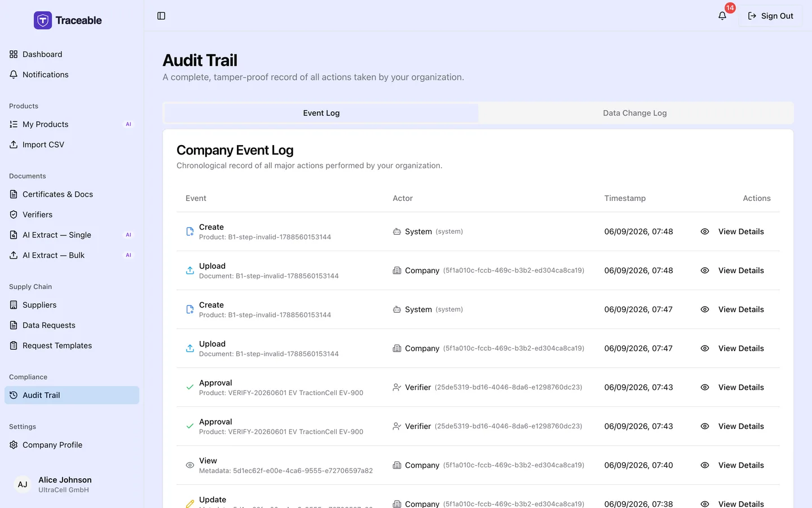Click the System robot icon at 07:48
This screenshot has width=812, height=508.
[x=397, y=231]
